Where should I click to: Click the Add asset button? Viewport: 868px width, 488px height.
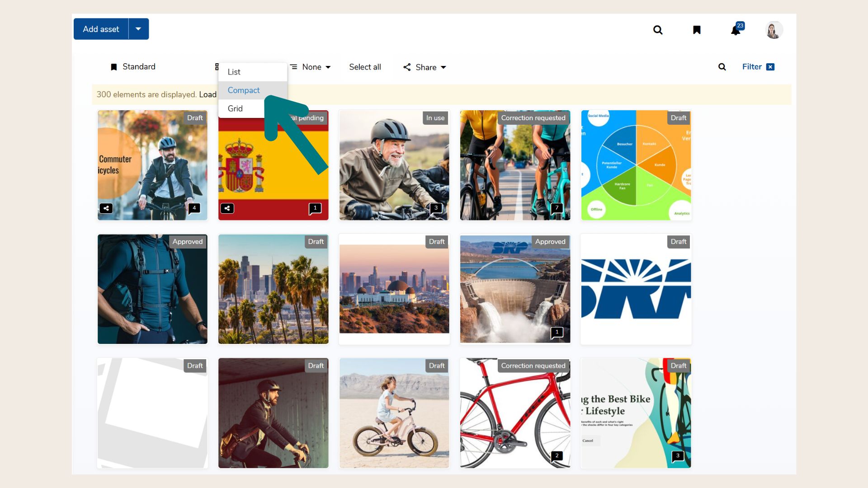101,29
